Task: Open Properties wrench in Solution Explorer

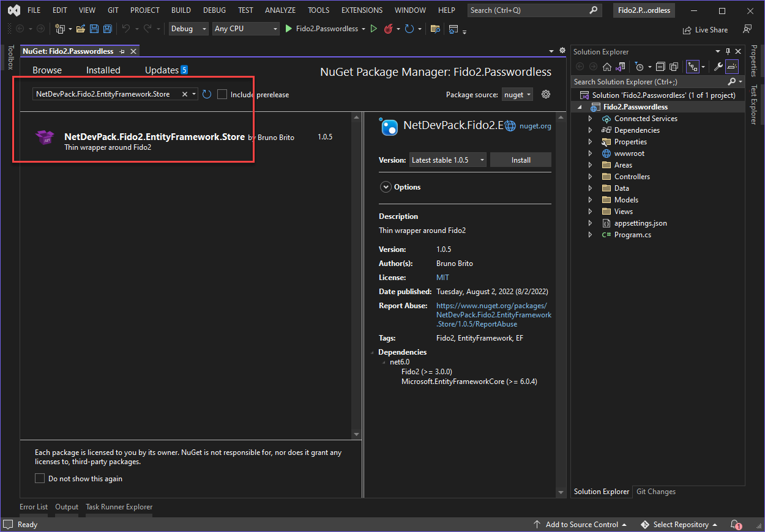Action: [x=718, y=67]
